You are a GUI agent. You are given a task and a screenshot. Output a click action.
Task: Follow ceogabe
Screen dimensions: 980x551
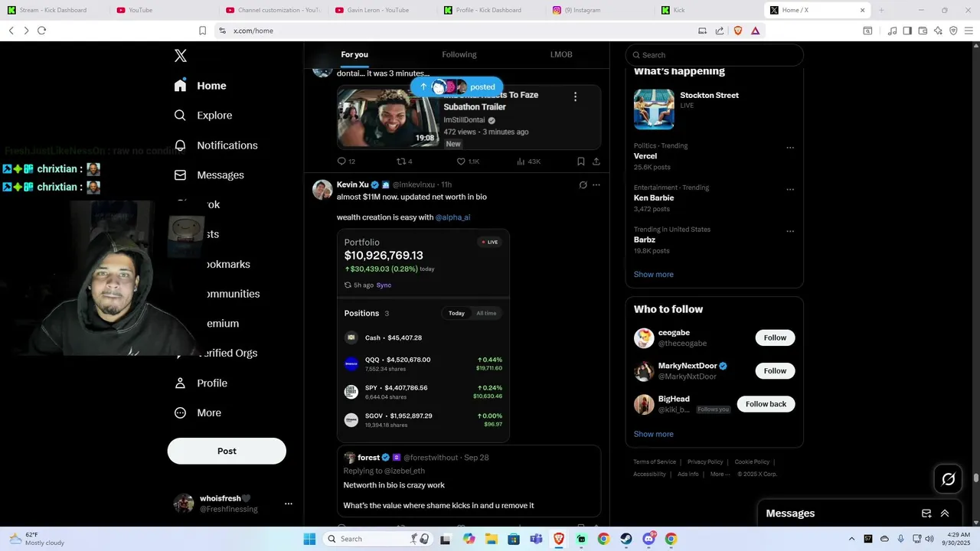pos(775,337)
